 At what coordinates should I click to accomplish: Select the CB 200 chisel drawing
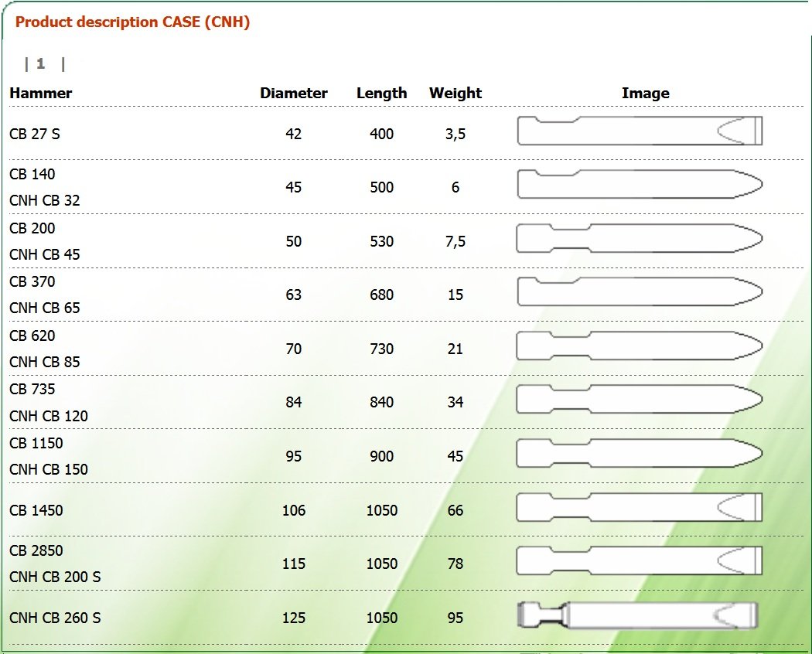pyautogui.click(x=640, y=238)
